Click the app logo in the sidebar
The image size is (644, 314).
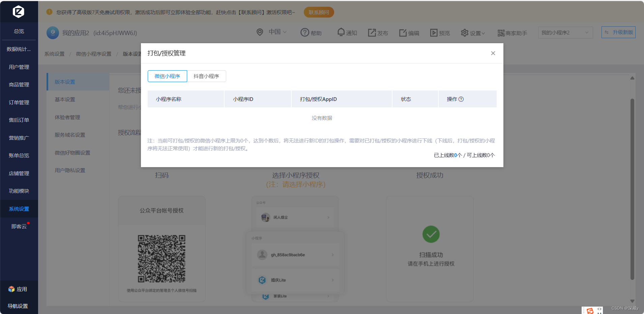19,12
